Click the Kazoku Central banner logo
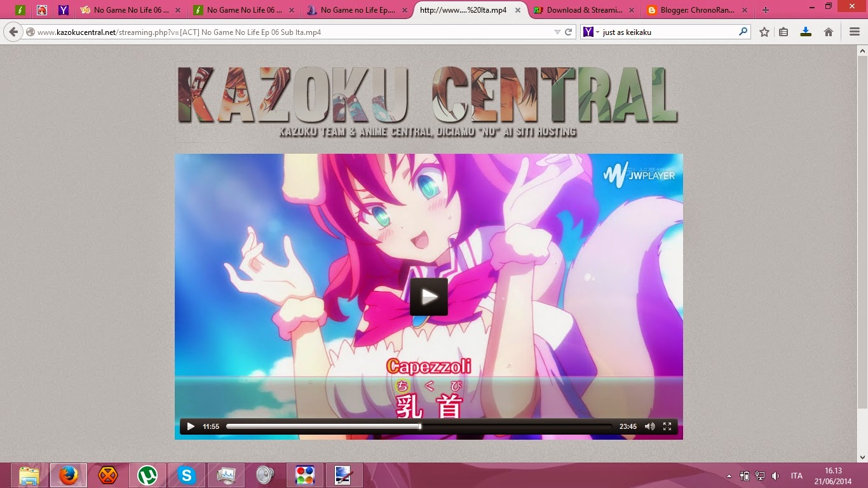Screen dimensions: 868x488 tap(428, 100)
